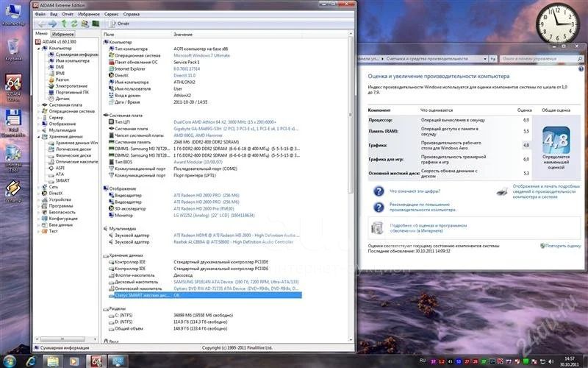Select the Разгон tree item
588x368 pixels.
pyautogui.click(x=62, y=79)
